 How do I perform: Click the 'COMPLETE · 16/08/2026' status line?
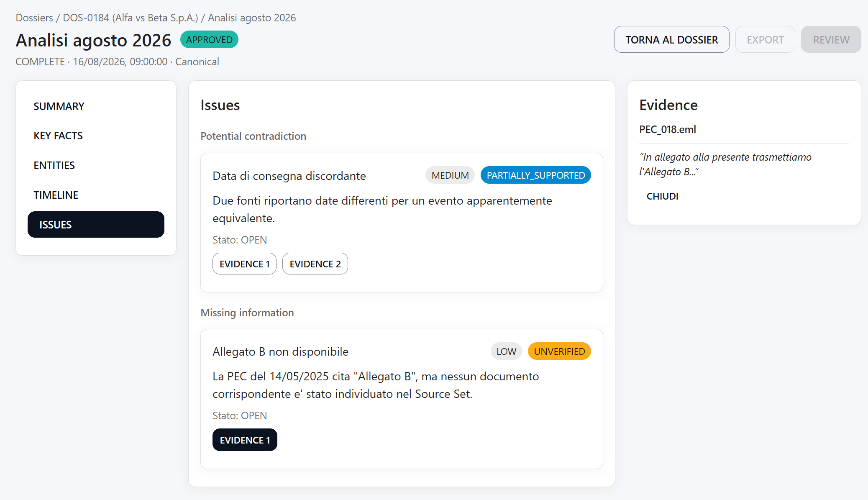[117, 62]
